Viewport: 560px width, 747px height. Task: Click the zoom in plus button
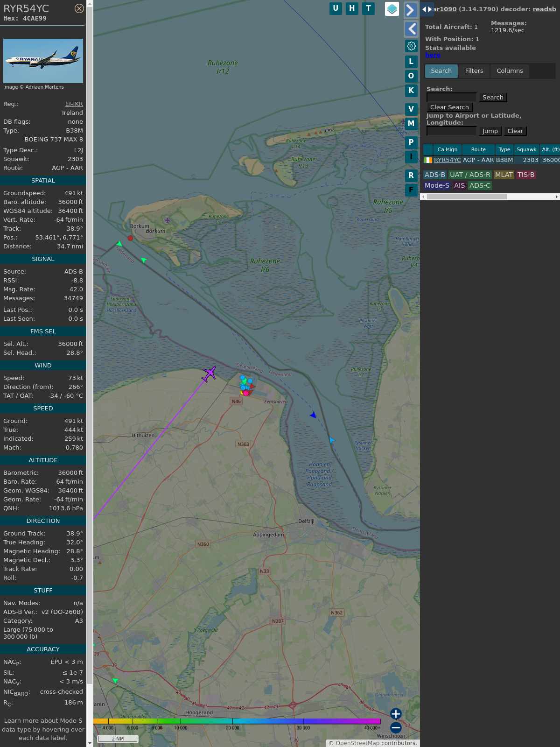pyautogui.click(x=396, y=714)
